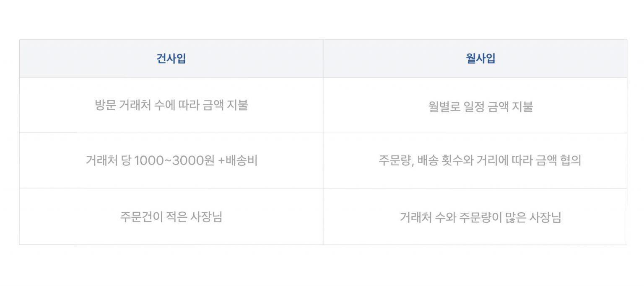644x286 pixels.
Task: Select the 주문량, 배송 횟수와 거리에 따라 cell
Action: 480,161
